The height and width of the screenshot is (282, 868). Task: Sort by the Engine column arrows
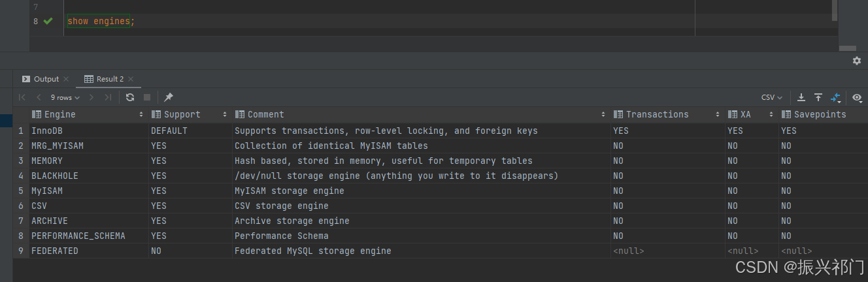141,114
